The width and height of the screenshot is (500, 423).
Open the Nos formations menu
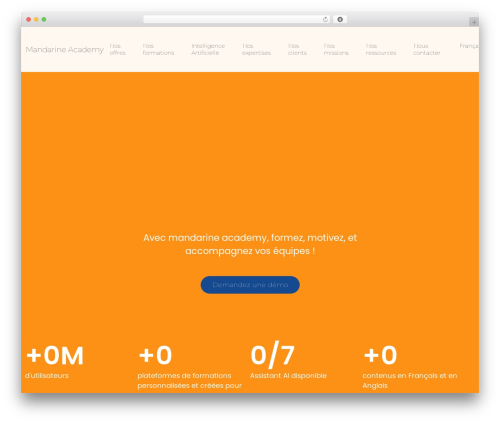(158, 49)
